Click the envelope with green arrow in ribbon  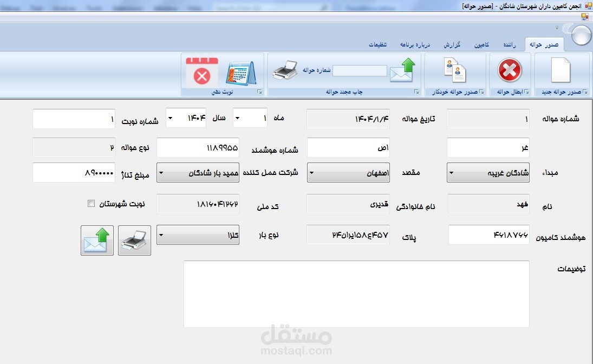coord(403,70)
